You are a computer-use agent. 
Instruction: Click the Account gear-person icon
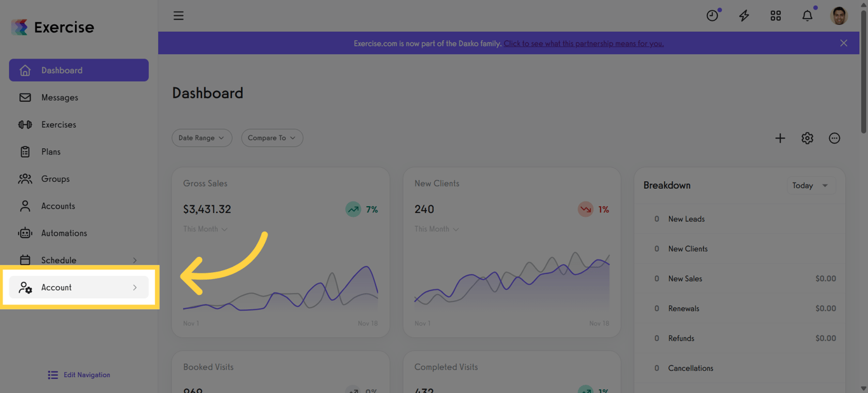coord(25,287)
